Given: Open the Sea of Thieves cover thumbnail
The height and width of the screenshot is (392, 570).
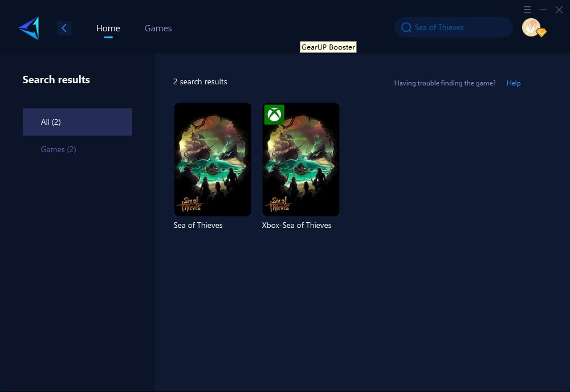Looking at the screenshot, I should tap(213, 160).
